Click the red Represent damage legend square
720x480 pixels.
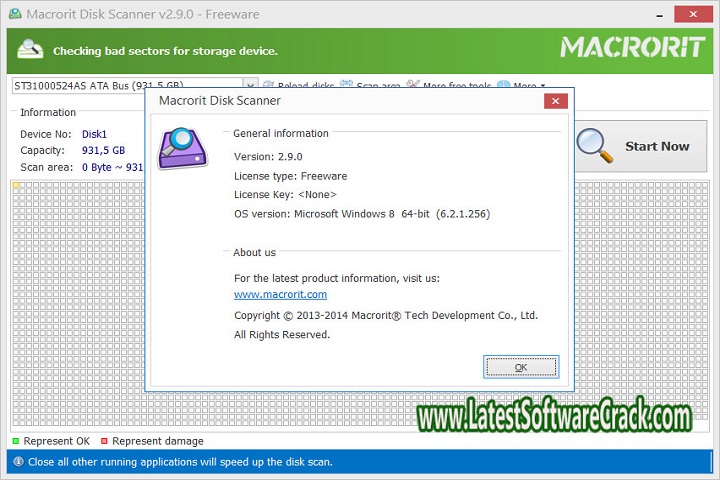[104, 441]
